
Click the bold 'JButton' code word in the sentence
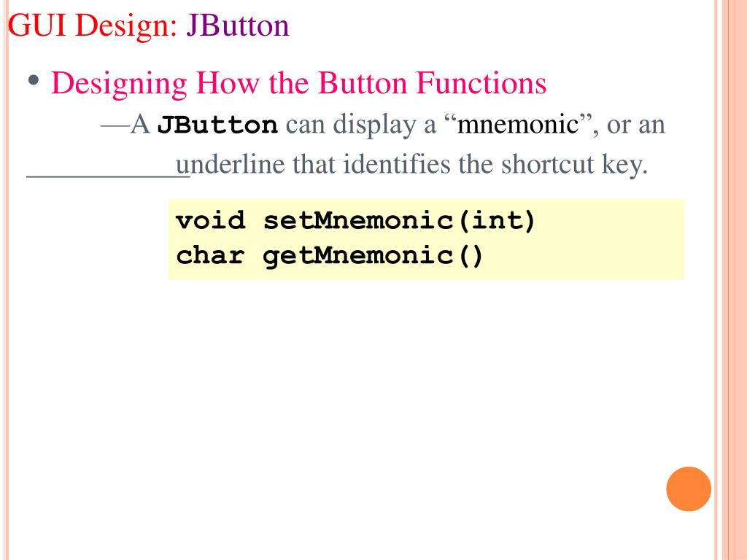click(217, 125)
